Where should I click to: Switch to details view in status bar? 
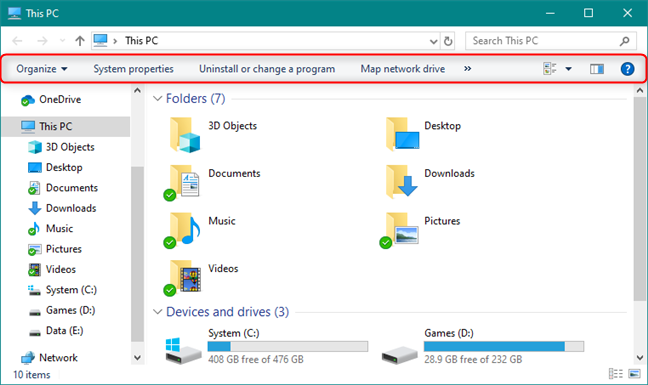(615, 374)
